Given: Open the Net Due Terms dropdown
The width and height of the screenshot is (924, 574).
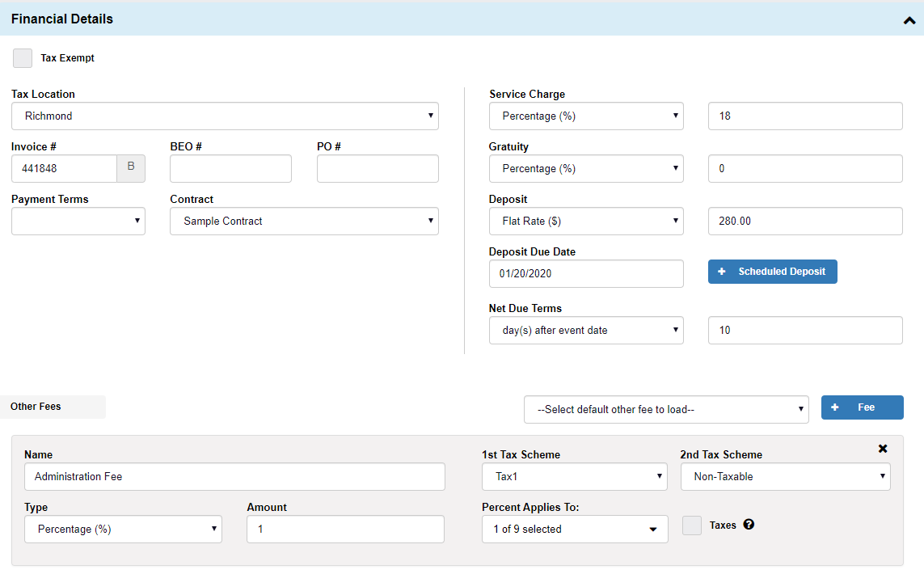Looking at the screenshot, I should (586, 331).
